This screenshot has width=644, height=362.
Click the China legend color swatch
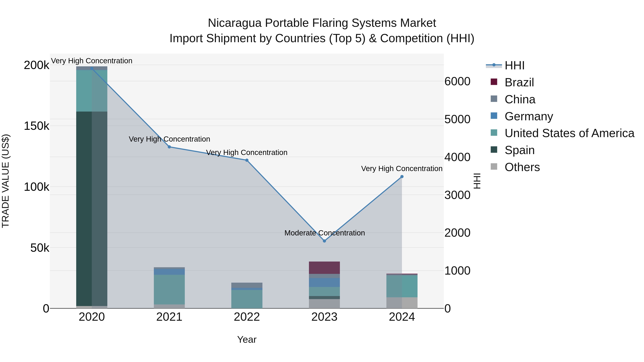[x=494, y=99]
